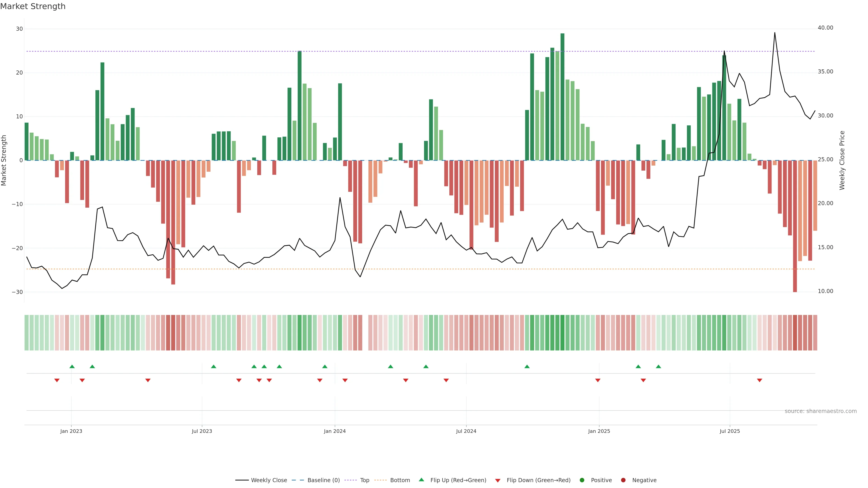Click the Jul 2025 x-axis label
Image resolution: width=868 pixels, height=488 pixels.
coord(729,431)
